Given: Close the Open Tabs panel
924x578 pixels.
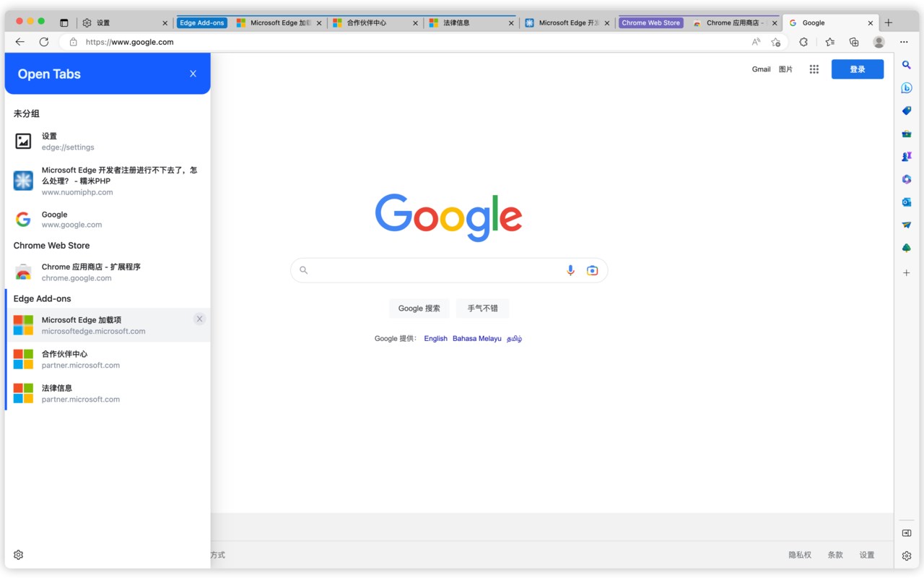Looking at the screenshot, I should pyautogui.click(x=193, y=74).
